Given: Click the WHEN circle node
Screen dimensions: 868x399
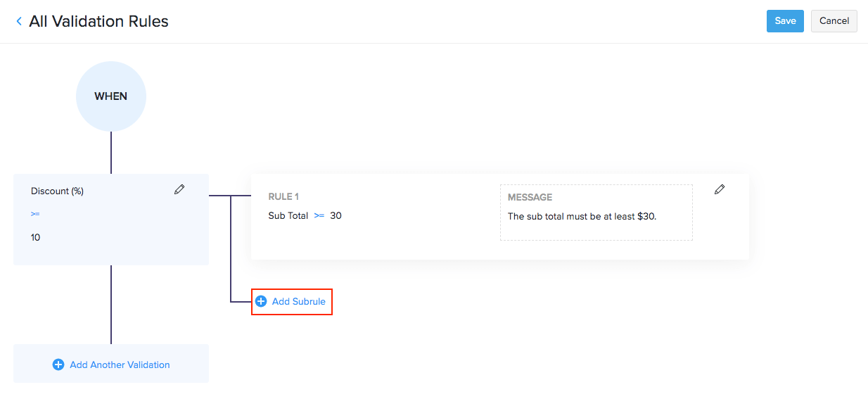Looking at the screenshot, I should [x=111, y=96].
